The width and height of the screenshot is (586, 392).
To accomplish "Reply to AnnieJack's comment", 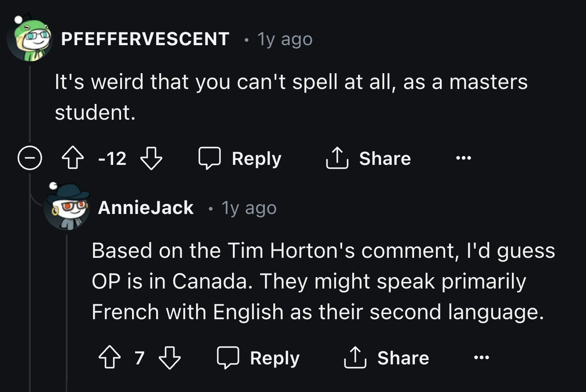I will pyautogui.click(x=259, y=358).
